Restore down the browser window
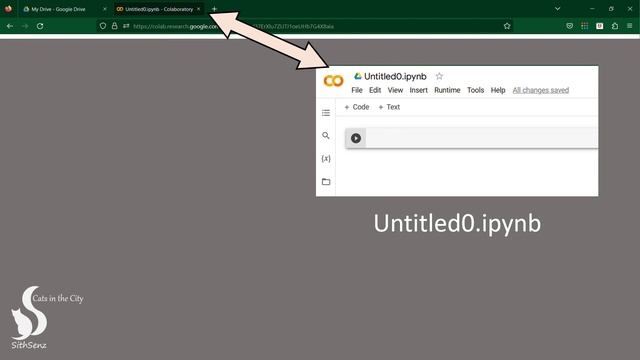The width and height of the screenshot is (640, 360). pos(611,9)
